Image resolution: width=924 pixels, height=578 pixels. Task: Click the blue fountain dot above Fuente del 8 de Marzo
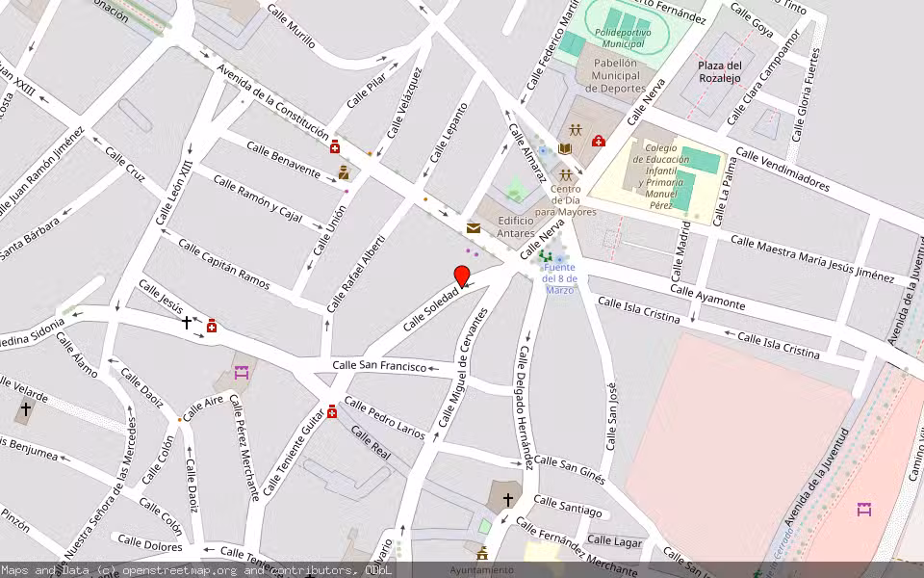coord(559,259)
